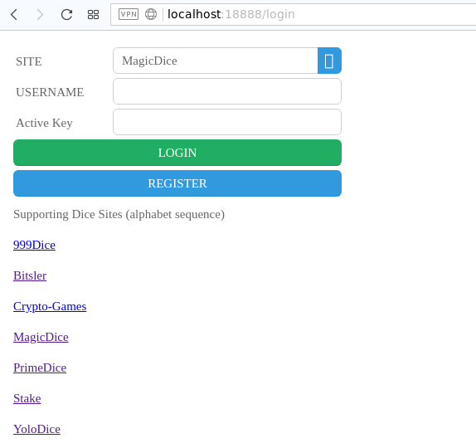Open the 999Dice link
Viewport: 476px width, 448px height.
[x=34, y=245]
